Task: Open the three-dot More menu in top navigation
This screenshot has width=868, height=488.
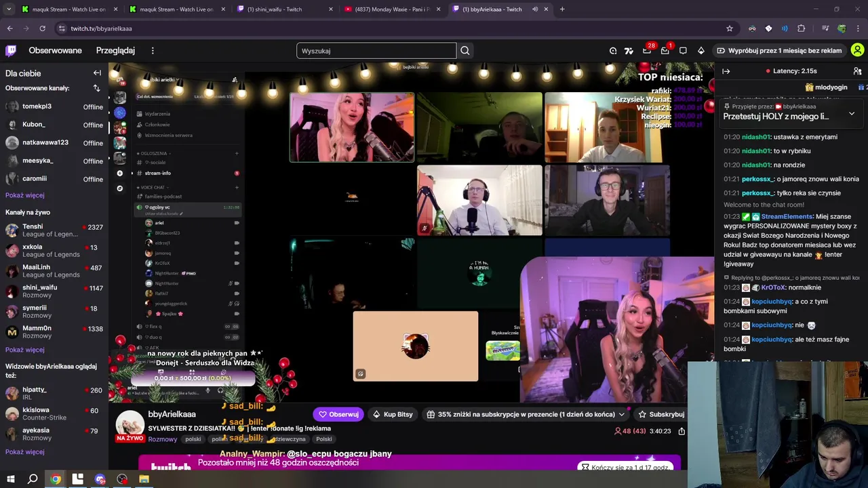Action: [153, 51]
